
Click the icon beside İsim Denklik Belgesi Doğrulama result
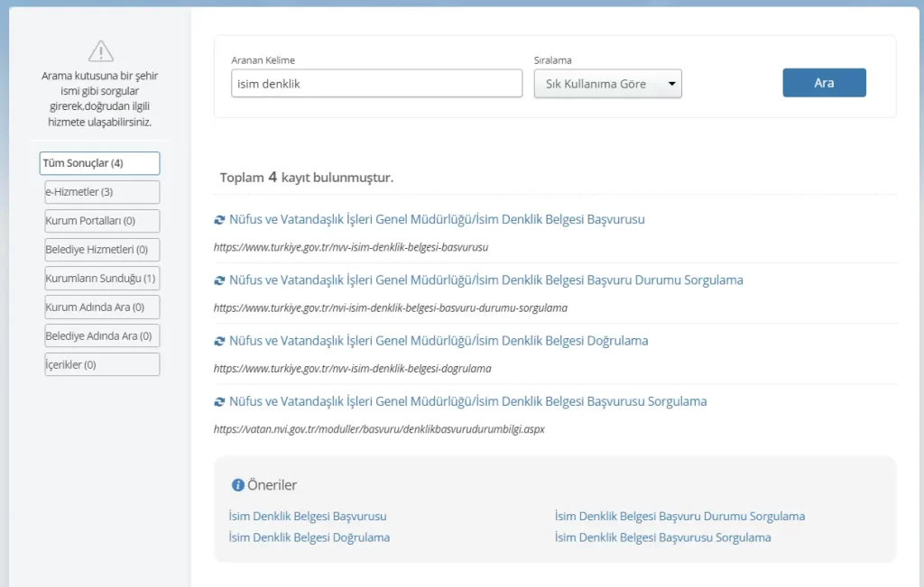219,341
